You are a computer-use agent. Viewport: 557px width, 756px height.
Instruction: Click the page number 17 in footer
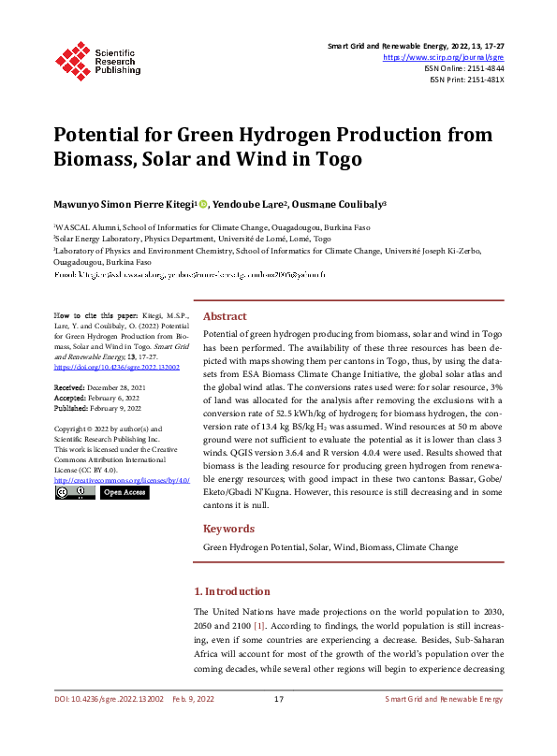(279, 699)
